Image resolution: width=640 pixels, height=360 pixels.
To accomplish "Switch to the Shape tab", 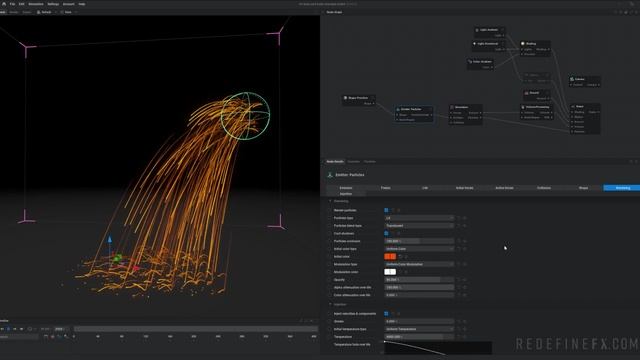I will coord(583,188).
